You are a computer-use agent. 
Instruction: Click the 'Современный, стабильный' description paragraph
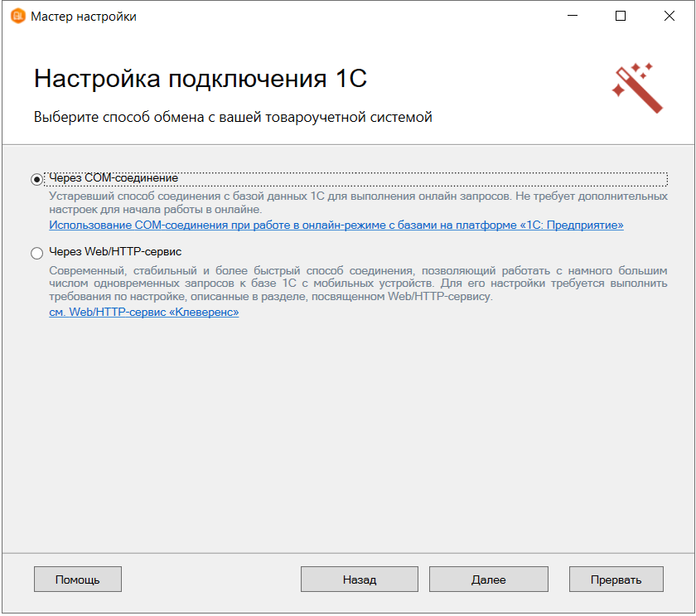(x=358, y=284)
